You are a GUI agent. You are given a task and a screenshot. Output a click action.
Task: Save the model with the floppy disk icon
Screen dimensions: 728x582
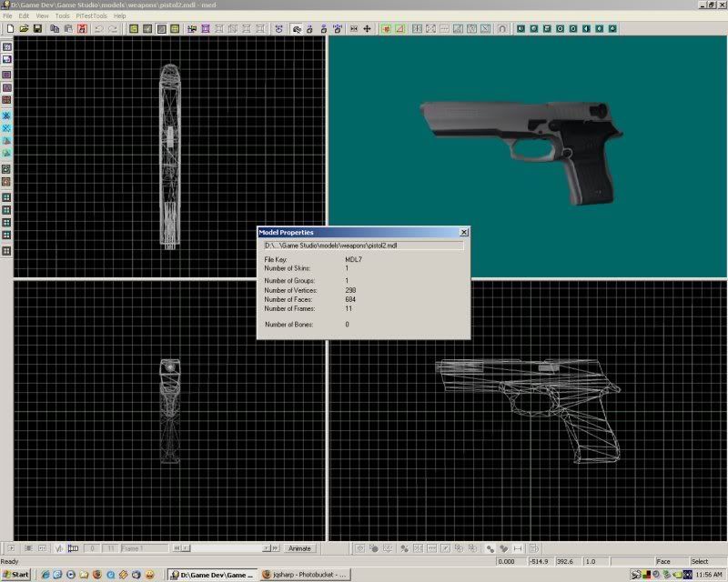pyautogui.click(x=37, y=29)
